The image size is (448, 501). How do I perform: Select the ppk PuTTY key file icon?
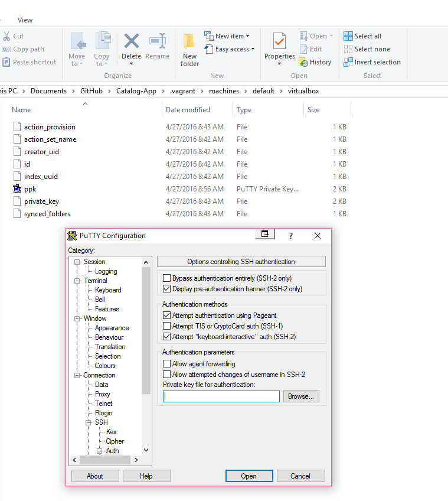pos(17,189)
